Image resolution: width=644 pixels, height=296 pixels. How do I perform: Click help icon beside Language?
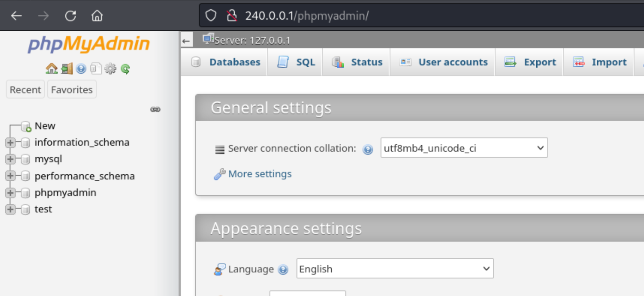click(283, 270)
